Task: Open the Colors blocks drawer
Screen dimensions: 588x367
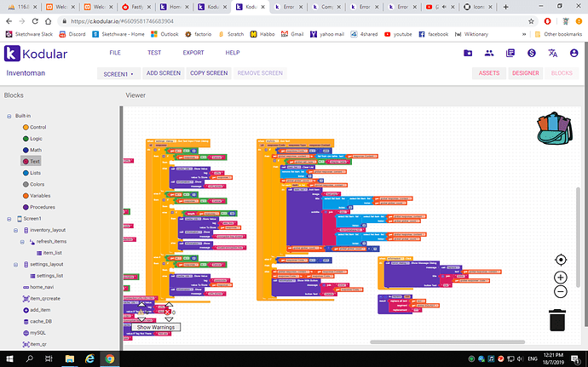Action: point(33,184)
